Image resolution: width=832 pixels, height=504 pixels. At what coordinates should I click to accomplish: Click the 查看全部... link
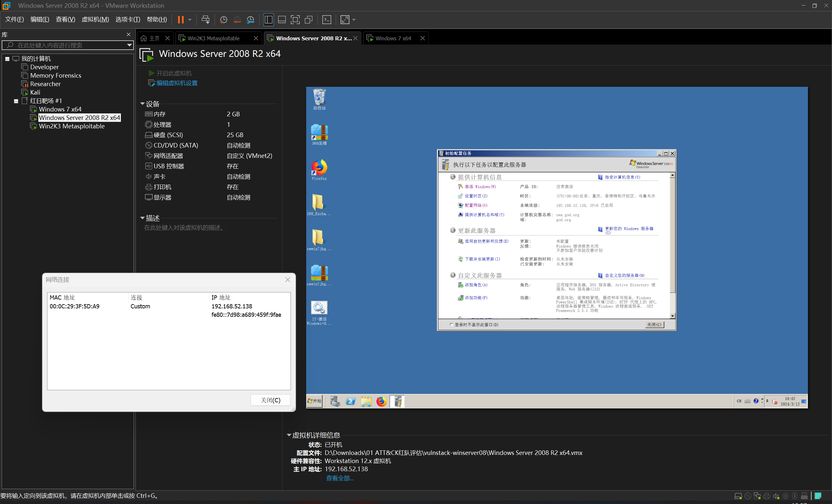[x=340, y=478]
